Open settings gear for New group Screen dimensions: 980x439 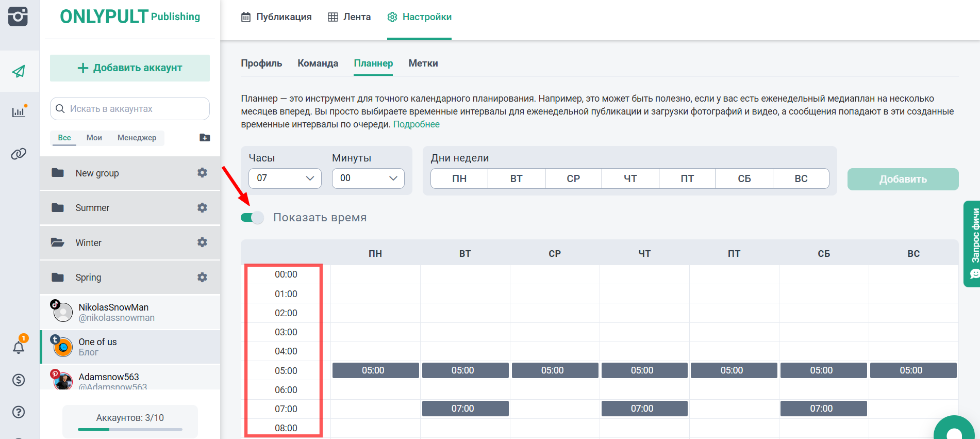[x=202, y=173]
